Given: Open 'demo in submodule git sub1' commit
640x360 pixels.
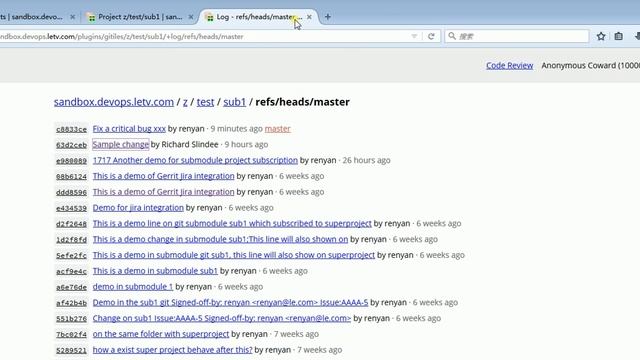Looking at the screenshot, I should (x=233, y=255).
